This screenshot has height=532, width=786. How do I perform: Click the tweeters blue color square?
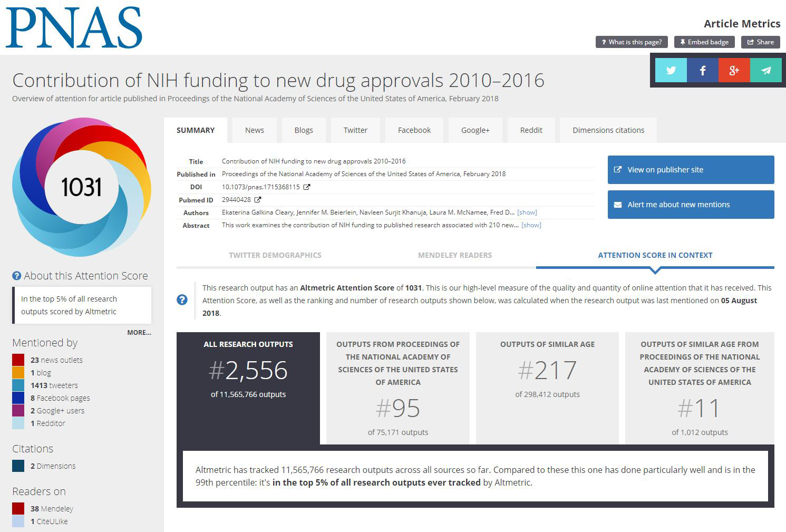tap(18, 385)
